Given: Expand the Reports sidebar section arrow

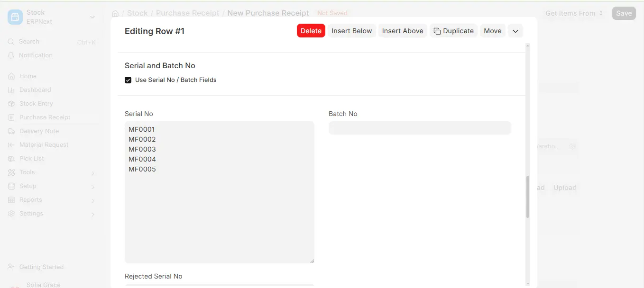Looking at the screenshot, I should (x=93, y=200).
